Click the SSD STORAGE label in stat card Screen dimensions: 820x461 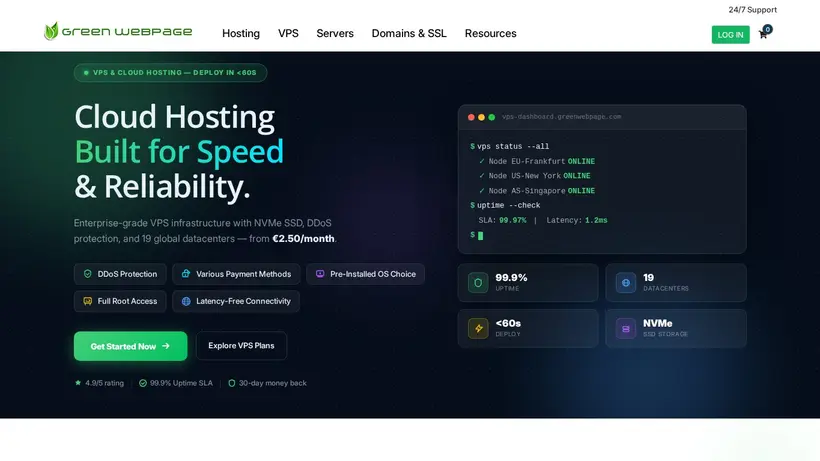(665, 335)
